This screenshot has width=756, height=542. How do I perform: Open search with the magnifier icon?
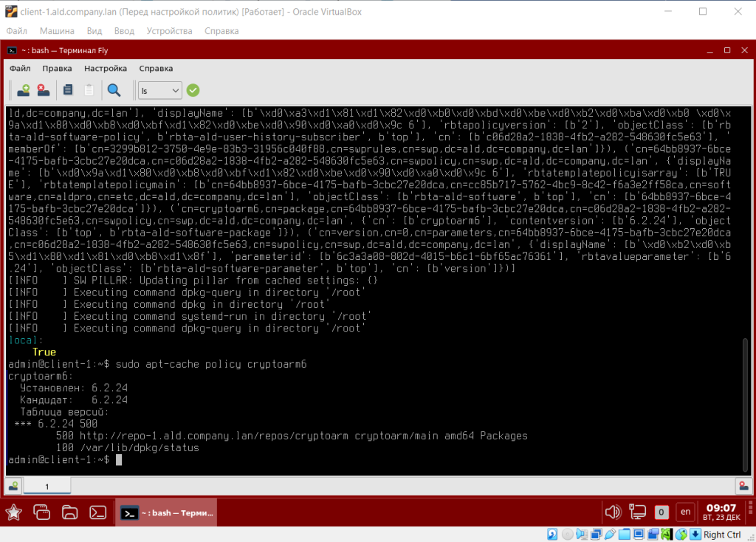click(114, 90)
